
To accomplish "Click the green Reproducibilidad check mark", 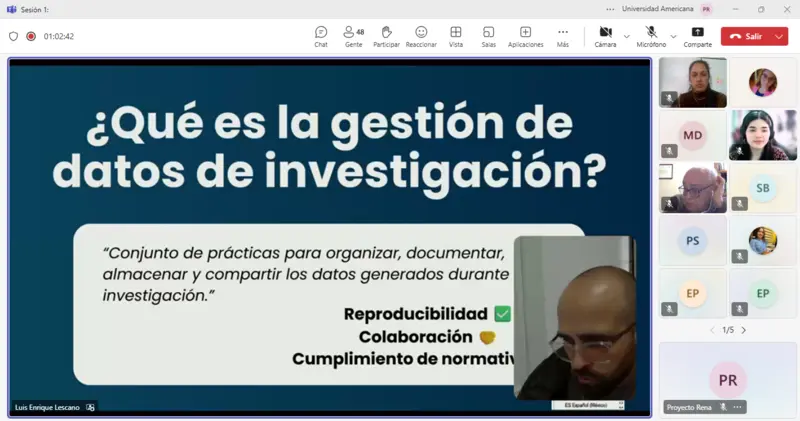I will (x=503, y=313).
